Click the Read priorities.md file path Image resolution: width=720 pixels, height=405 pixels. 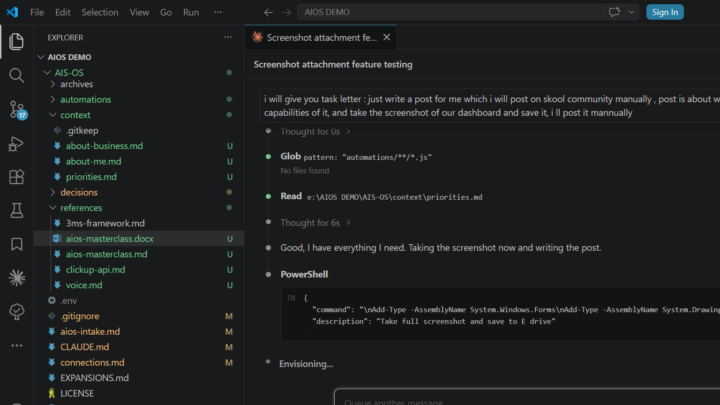tap(394, 197)
